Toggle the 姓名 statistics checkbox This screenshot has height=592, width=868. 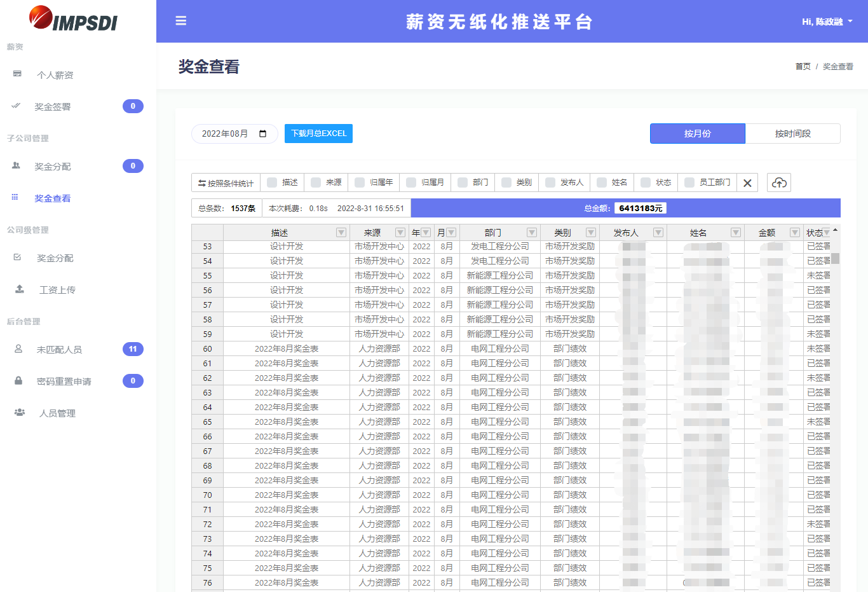(x=602, y=182)
